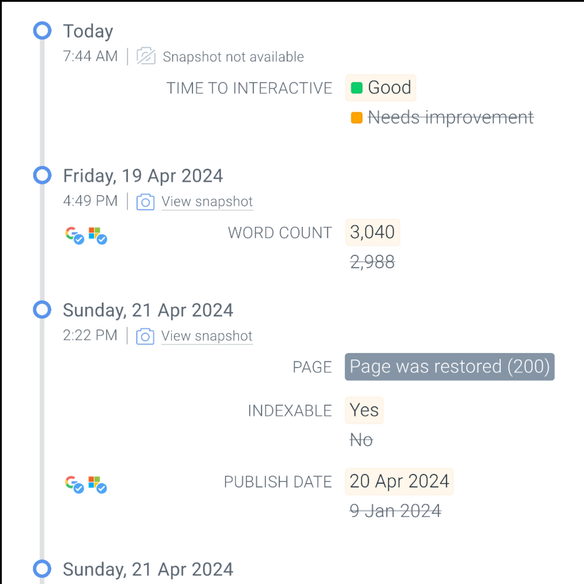Click the 3,040 word count value
Image resolution: width=584 pixels, height=584 pixels.
372,232
